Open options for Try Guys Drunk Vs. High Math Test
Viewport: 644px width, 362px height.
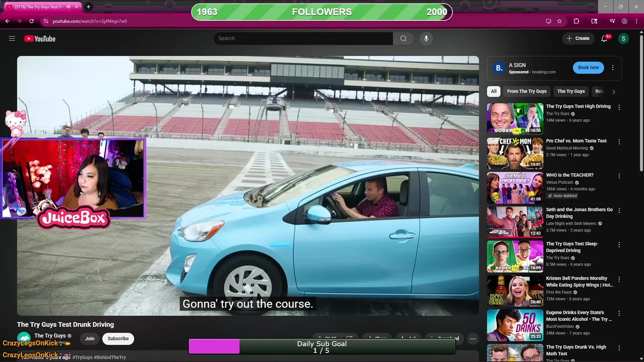[x=619, y=347]
